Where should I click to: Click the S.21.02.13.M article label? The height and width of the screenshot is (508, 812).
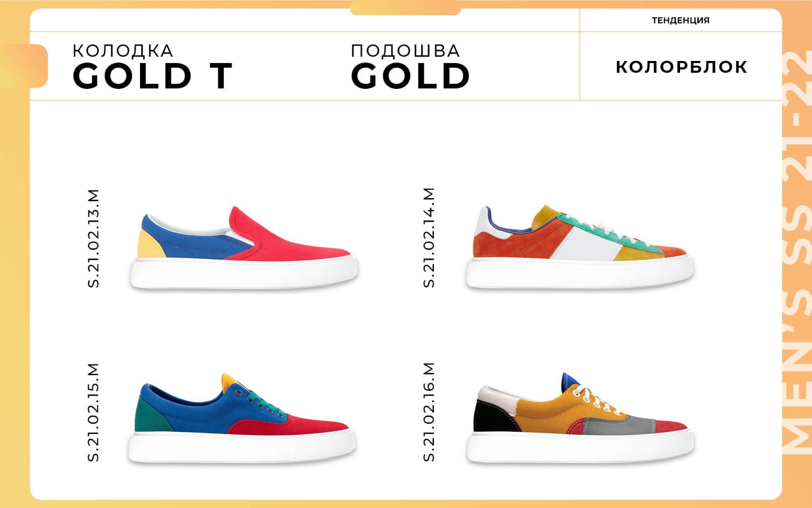tap(93, 239)
